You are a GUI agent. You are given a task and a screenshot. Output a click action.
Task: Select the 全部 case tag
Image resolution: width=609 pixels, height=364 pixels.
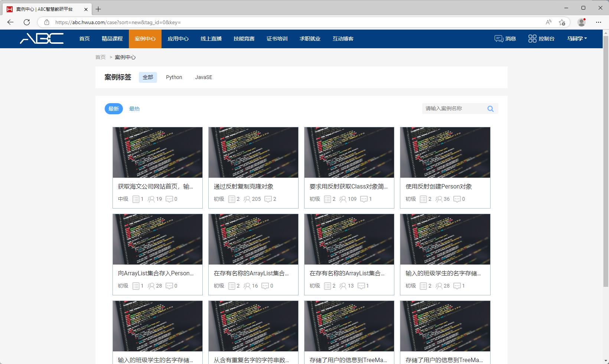148,77
